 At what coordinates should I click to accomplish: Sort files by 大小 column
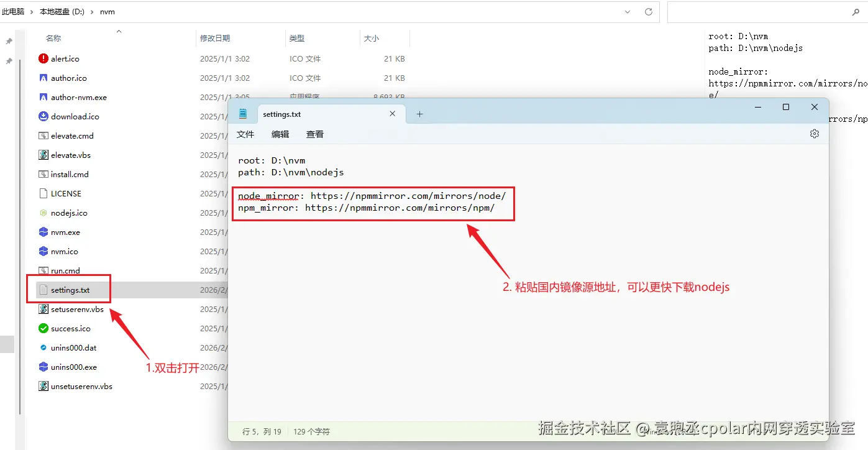372,39
